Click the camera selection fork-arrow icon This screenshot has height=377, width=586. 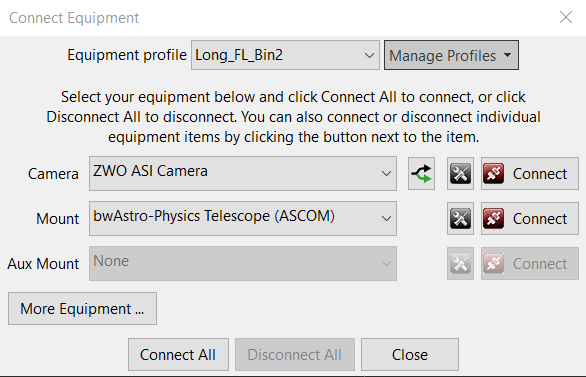click(421, 174)
